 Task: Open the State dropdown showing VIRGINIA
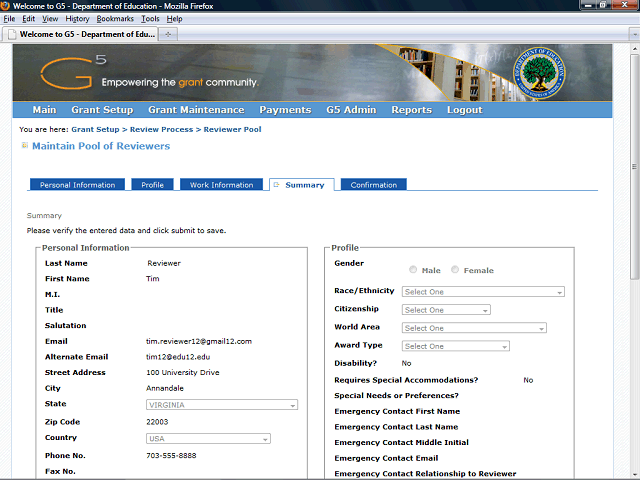pos(222,405)
